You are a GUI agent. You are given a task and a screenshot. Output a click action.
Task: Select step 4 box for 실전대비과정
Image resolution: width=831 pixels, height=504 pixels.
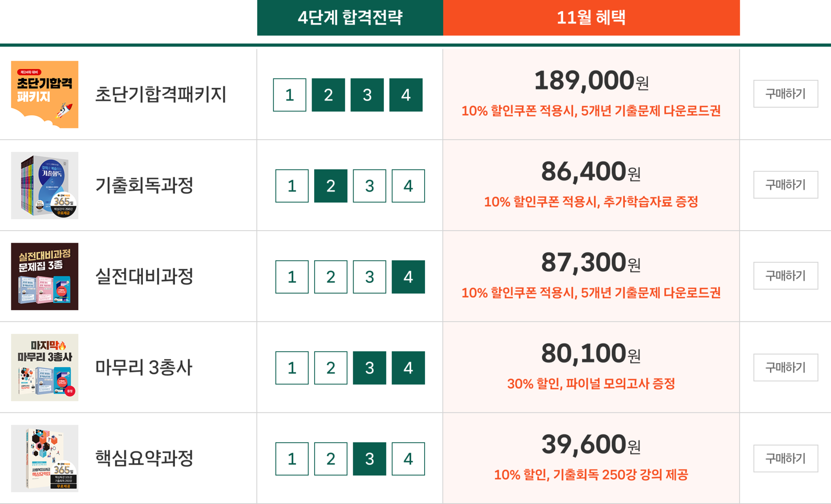click(408, 277)
